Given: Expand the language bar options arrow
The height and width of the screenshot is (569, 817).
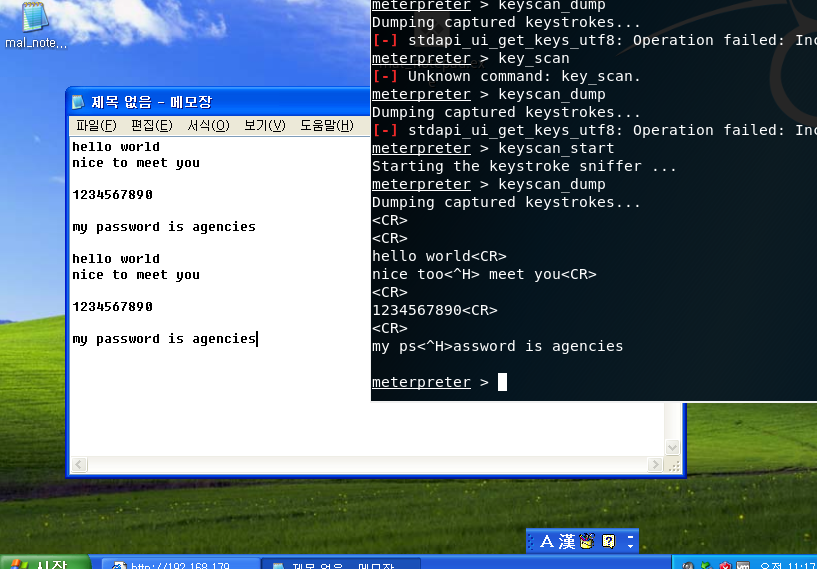Looking at the screenshot, I should tap(630, 546).
